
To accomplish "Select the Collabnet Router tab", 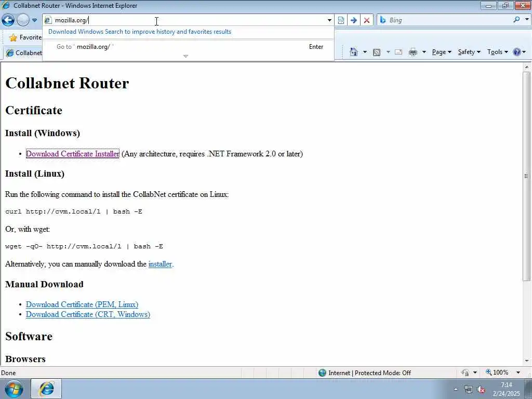I will [23, 53].
